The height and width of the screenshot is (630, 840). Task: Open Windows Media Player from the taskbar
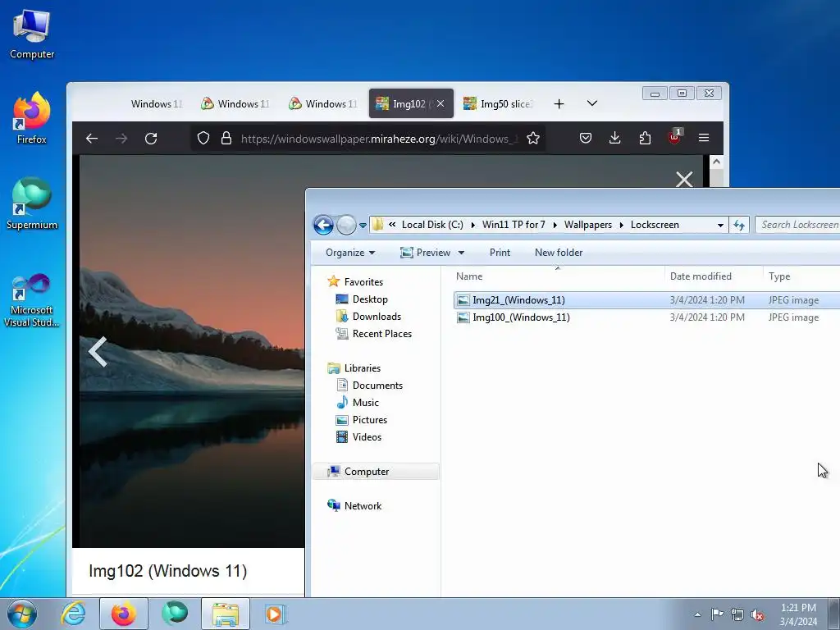[x=276, y=614]
